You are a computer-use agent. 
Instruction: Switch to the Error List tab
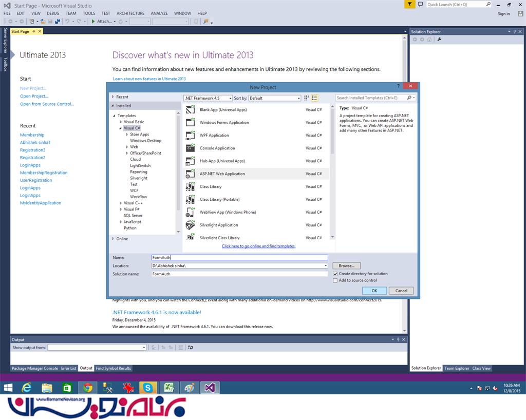tap(69, 368)
